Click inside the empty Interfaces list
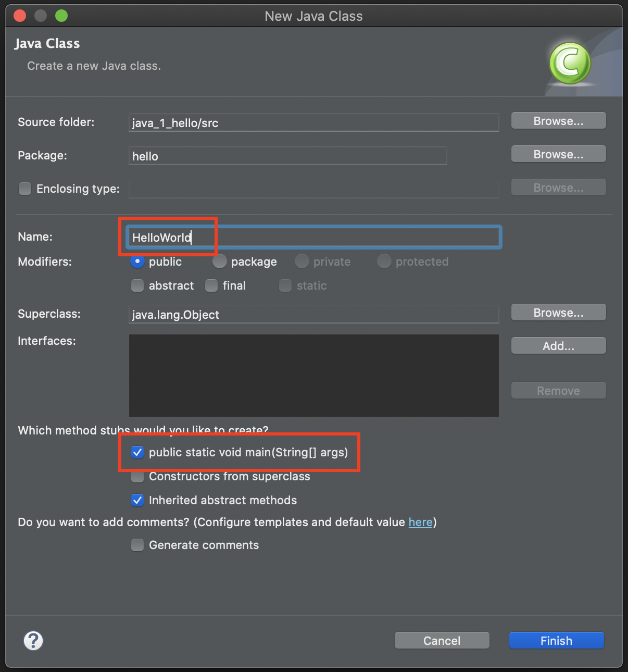 313,376
